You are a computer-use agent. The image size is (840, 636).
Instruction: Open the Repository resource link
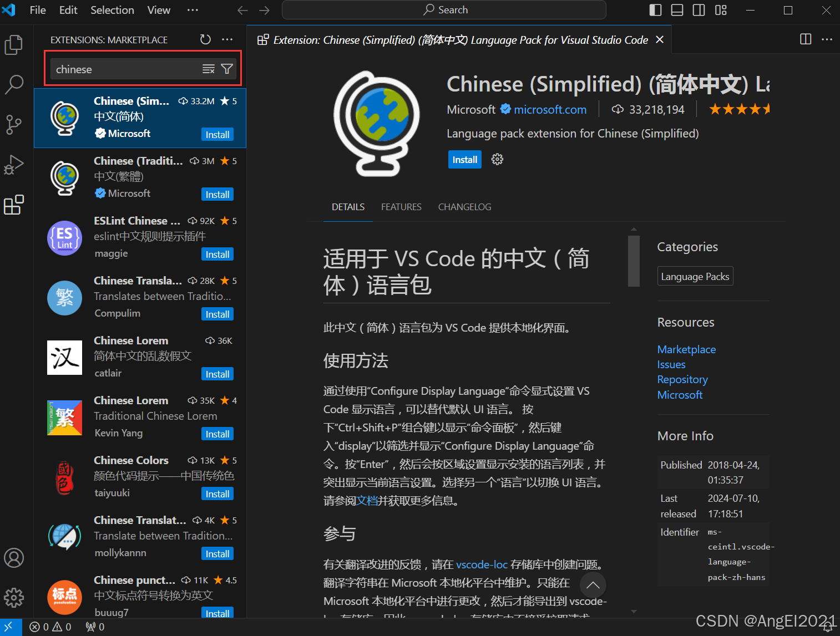(x=682, y=379)
